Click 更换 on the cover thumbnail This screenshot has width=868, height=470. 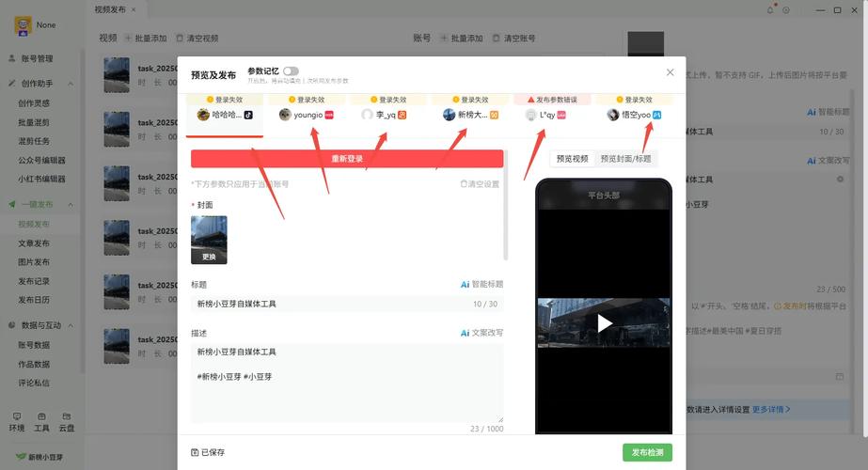pyautogui.click(x=209, y=257)
